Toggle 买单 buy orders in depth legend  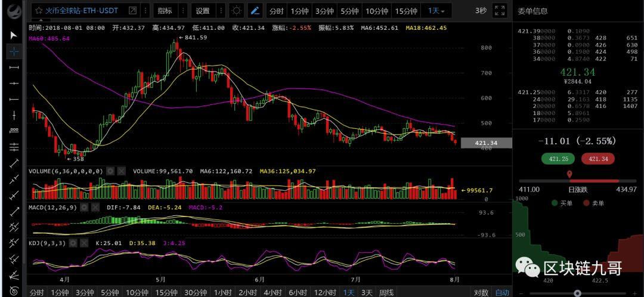(x=561, y=203)
